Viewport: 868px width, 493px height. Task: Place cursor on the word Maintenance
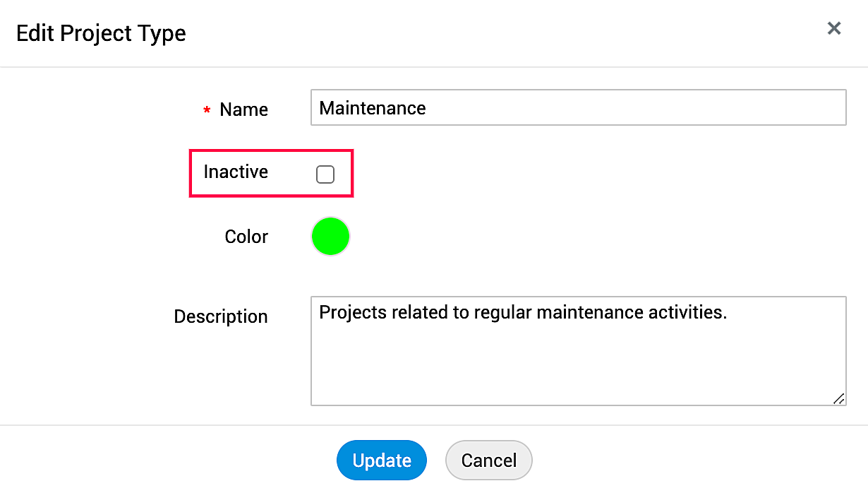pyautogui.click(x=373, y=108)
